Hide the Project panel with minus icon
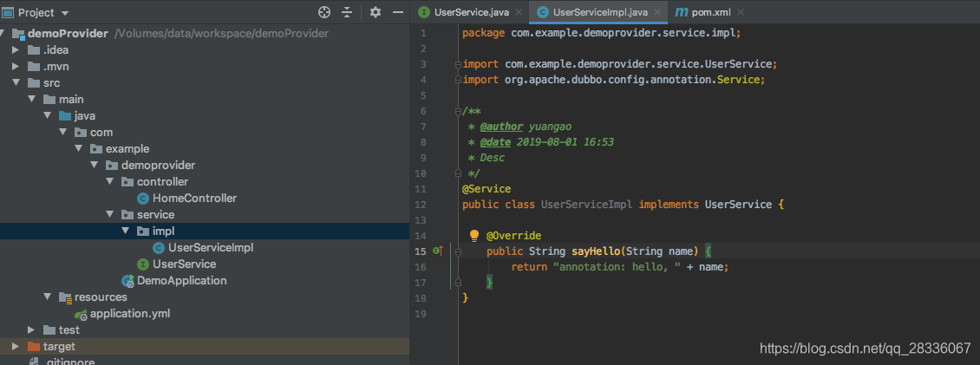Viewport: 980px width, 365px height. pyautogui.click(x=397, y=12)
